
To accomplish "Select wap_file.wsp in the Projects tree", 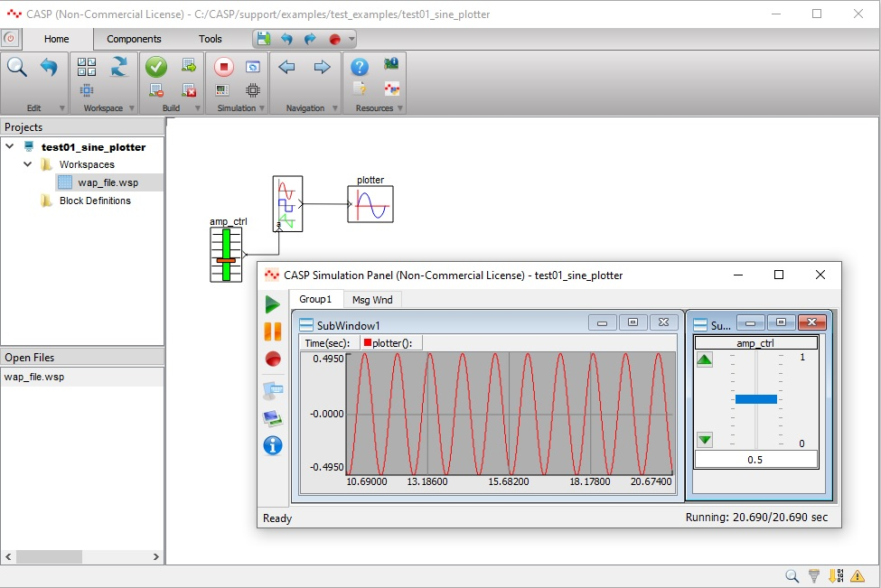I will [x=108, y=182].
